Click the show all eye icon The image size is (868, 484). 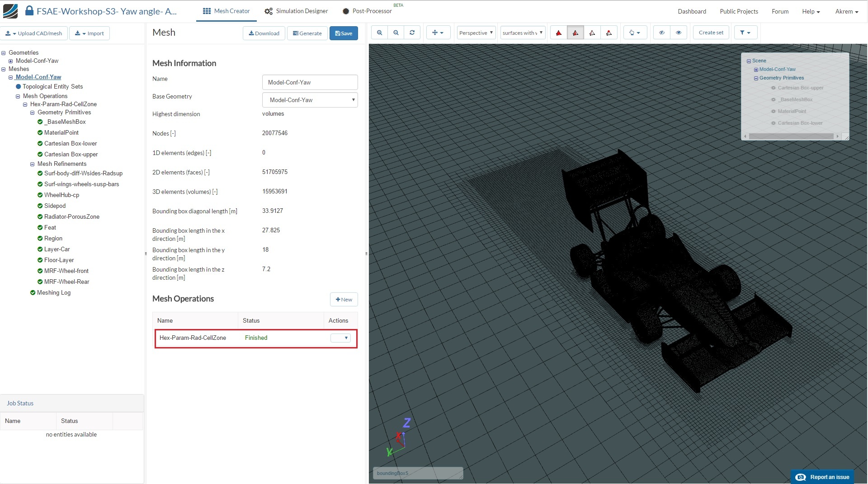(678, 33)
